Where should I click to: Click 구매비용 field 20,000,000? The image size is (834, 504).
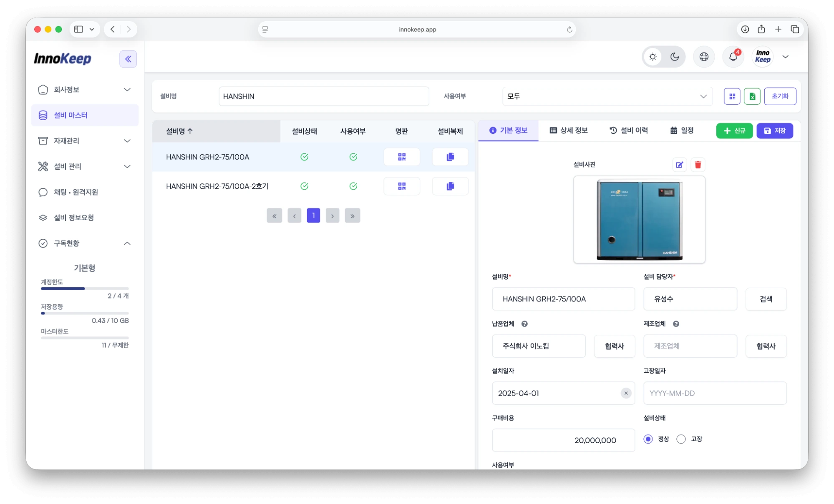[x=563, y=440]
